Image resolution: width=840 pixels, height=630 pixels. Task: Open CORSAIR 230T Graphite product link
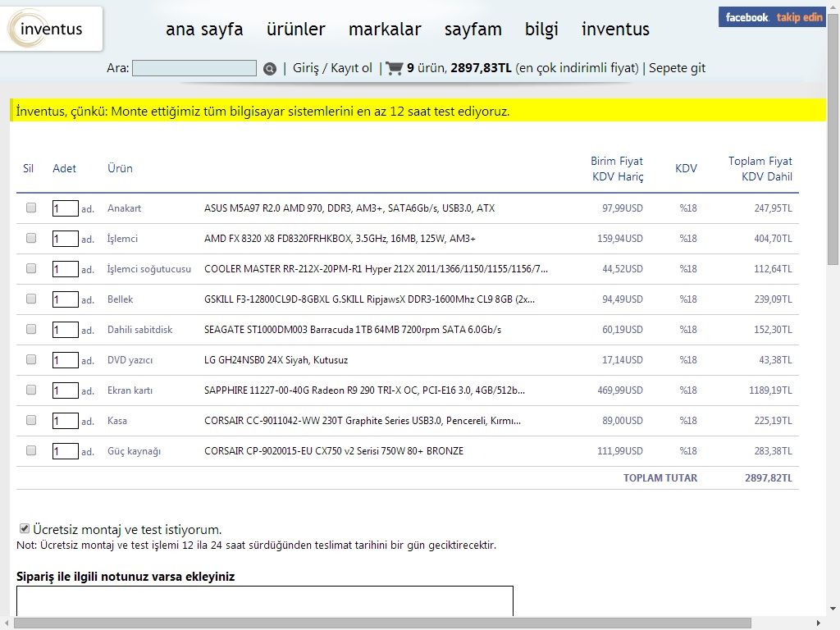362,421
